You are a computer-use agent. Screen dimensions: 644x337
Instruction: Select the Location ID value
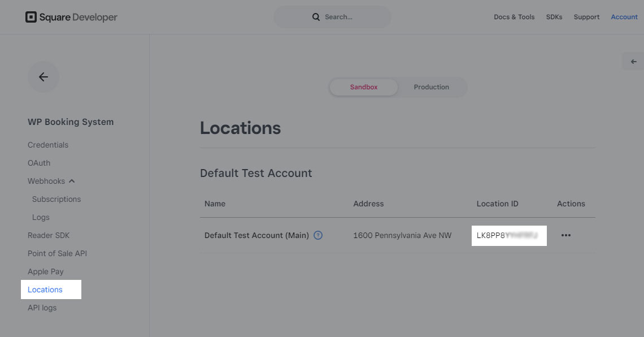pyautogui.click(x=509, y=235)
